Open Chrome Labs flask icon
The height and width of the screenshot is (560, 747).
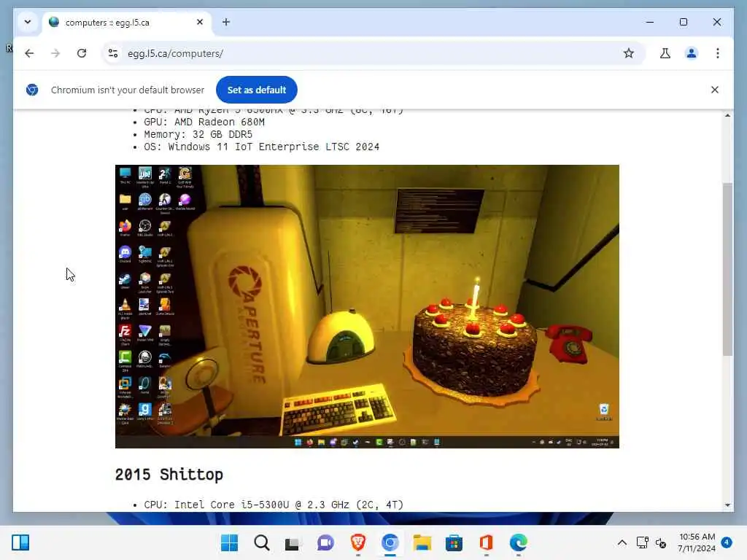click(665, 53)
